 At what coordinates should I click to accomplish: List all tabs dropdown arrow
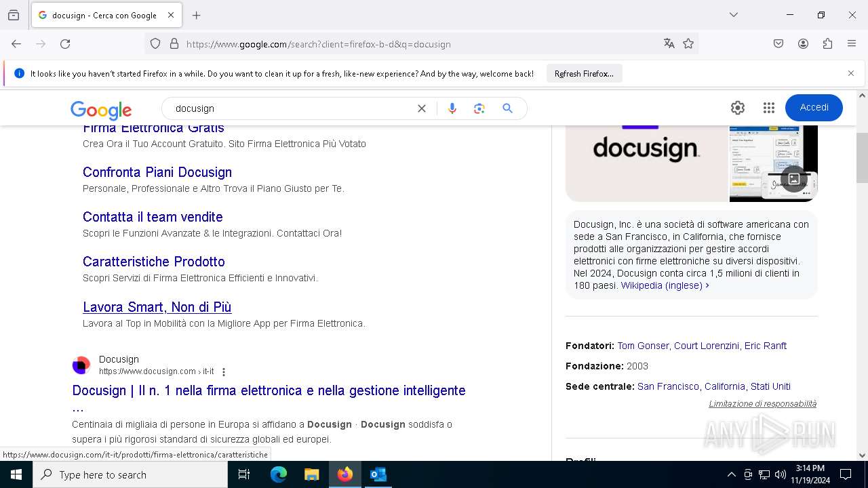pyautogui.click(x=733, y=15)
